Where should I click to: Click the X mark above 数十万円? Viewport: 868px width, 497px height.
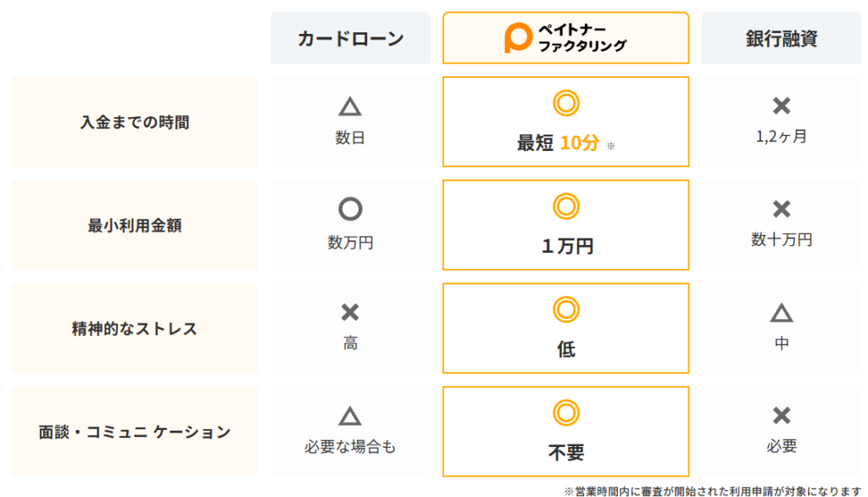click(782, 209)
